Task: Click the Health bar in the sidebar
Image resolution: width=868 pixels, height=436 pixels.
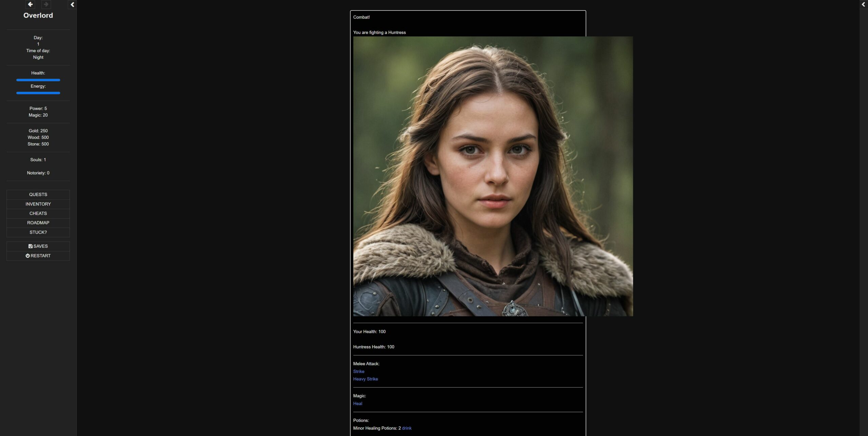Action: pos(38,80)
